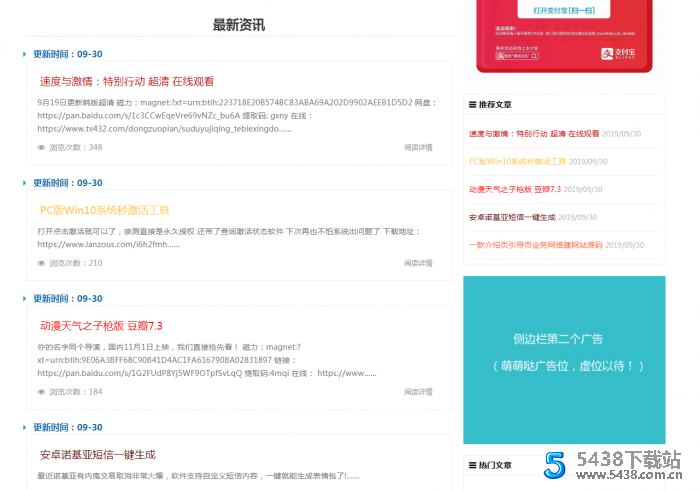The height and width of the screenshot is (490, 700).
Task: Click the eye icon under 速度与激情 article
Action: point(41,148)
